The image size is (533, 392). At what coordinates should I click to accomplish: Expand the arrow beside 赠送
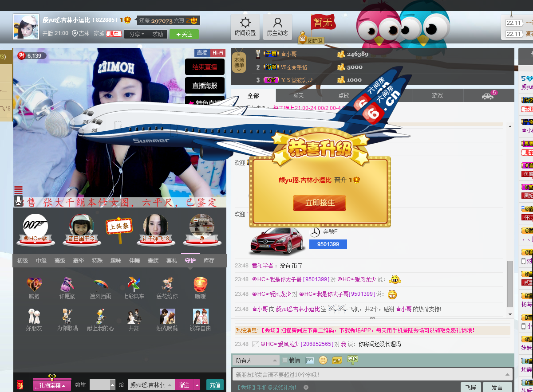point(197,385)
